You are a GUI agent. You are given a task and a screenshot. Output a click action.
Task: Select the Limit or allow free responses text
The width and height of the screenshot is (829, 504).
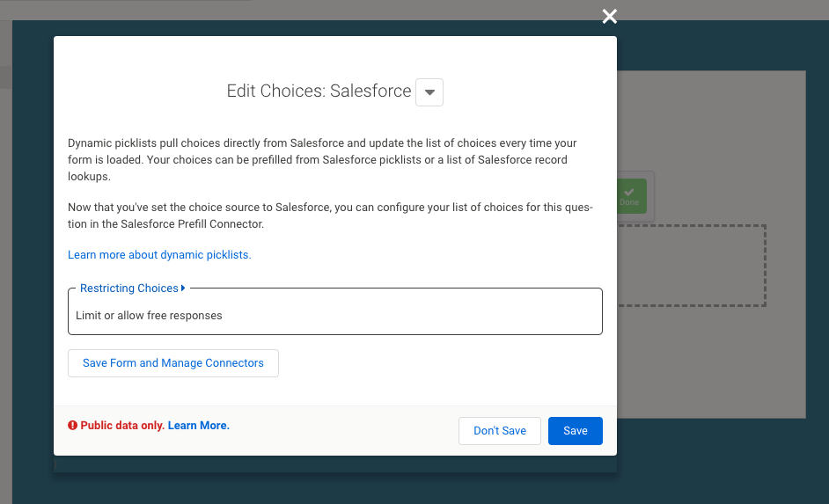(149, 316)
